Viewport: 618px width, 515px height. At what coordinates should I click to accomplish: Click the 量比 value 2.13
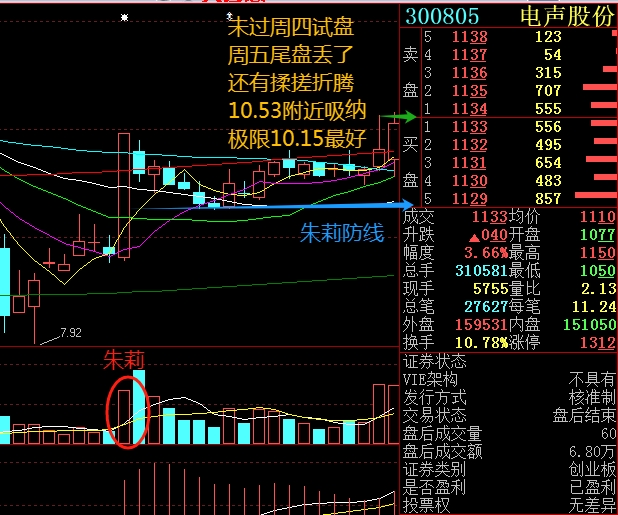[x=599, y=289]
